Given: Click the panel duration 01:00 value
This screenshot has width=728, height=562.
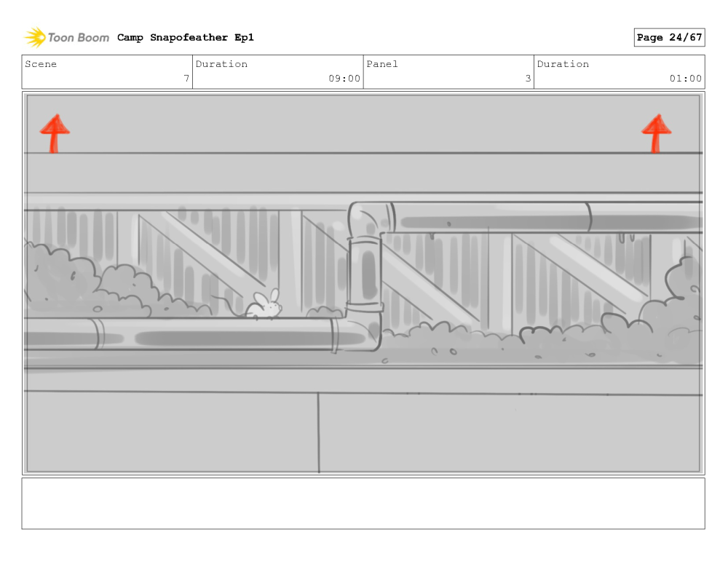Looking at the screenshot, I should (x=685, y=79).
